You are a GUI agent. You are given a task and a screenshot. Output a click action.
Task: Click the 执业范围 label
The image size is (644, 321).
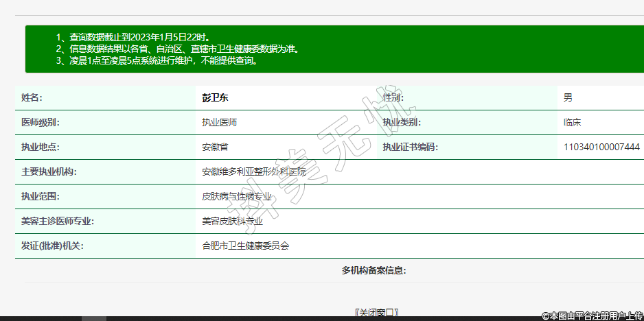click(x=41, y=196)
